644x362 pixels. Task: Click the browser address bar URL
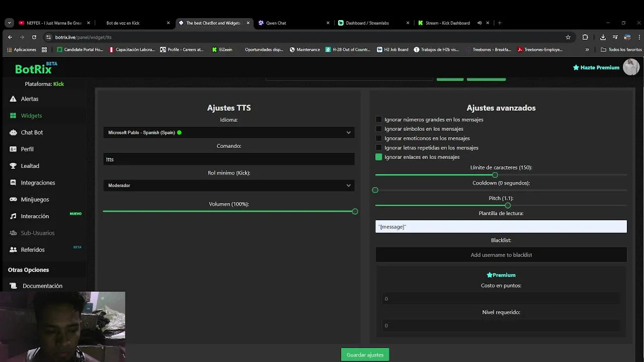coord(84,37)
